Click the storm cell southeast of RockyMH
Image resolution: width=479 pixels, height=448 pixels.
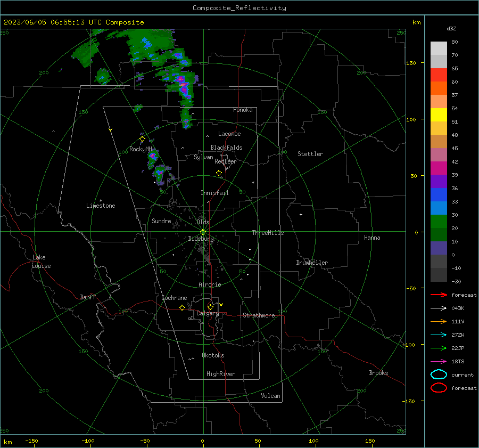coord(159,173)
